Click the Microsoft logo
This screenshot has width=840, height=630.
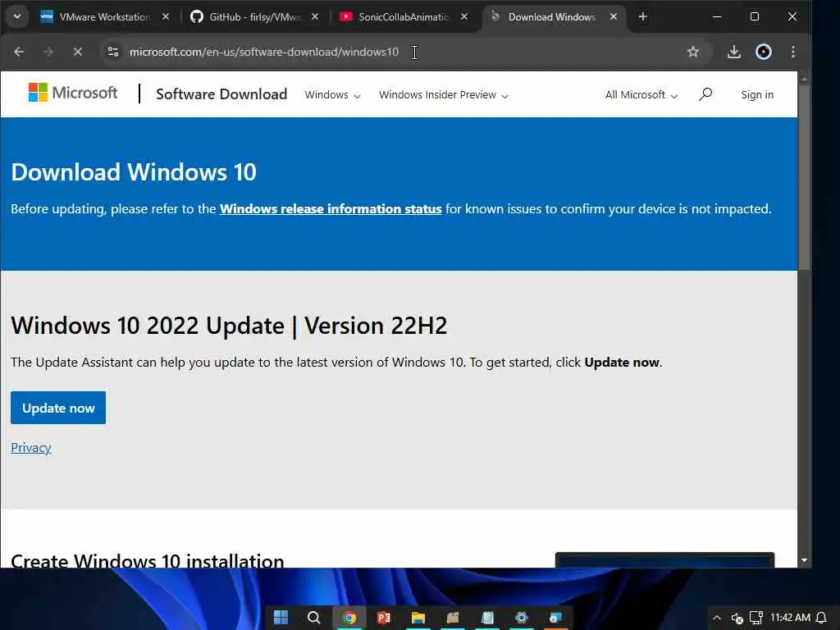point(73,93)
